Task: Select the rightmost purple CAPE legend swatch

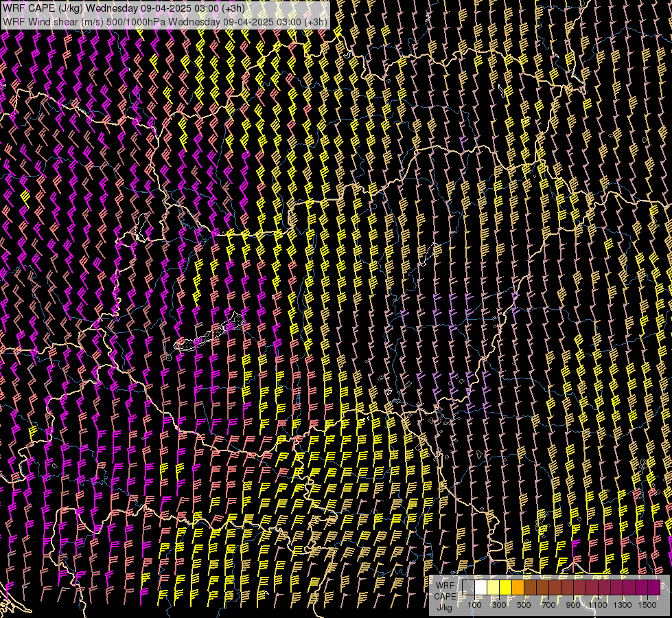Action: click(x=654, y=588)
